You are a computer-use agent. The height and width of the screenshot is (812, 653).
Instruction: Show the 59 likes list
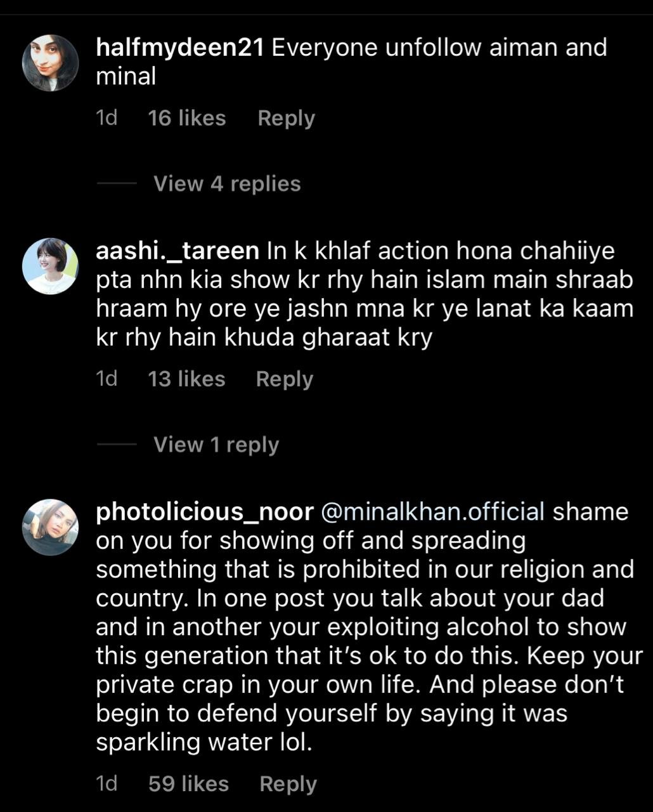[188, 784]
